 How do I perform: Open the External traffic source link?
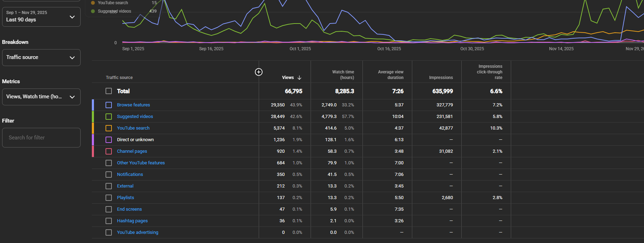tap(125, 186)
